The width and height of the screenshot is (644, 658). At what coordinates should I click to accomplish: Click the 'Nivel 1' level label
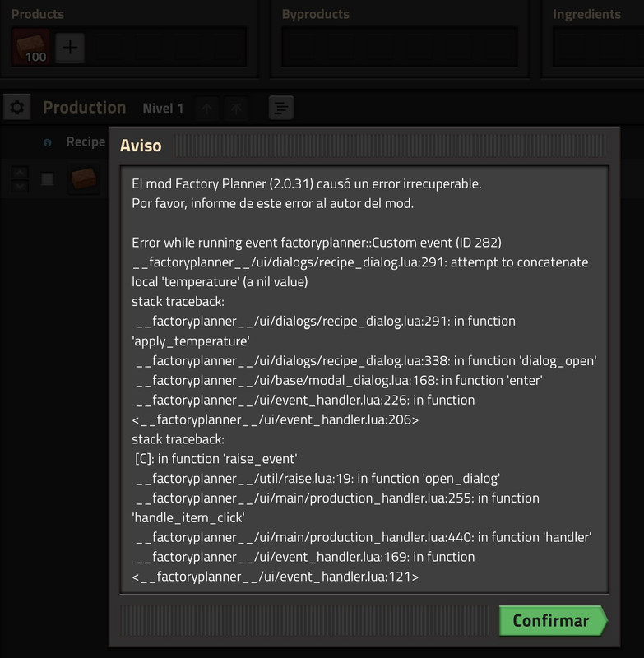pyautogui.click(x=163, y=109)
